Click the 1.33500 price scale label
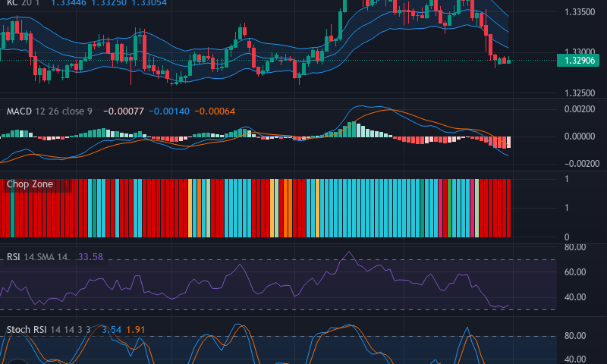Viewport: 607px width, 364px height. point(580,12)
